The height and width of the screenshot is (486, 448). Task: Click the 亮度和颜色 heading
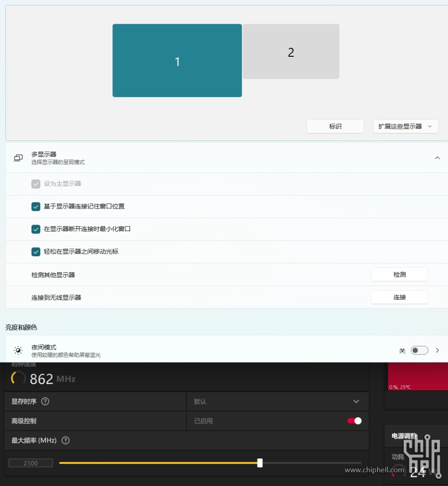click(x=21, y=327)
